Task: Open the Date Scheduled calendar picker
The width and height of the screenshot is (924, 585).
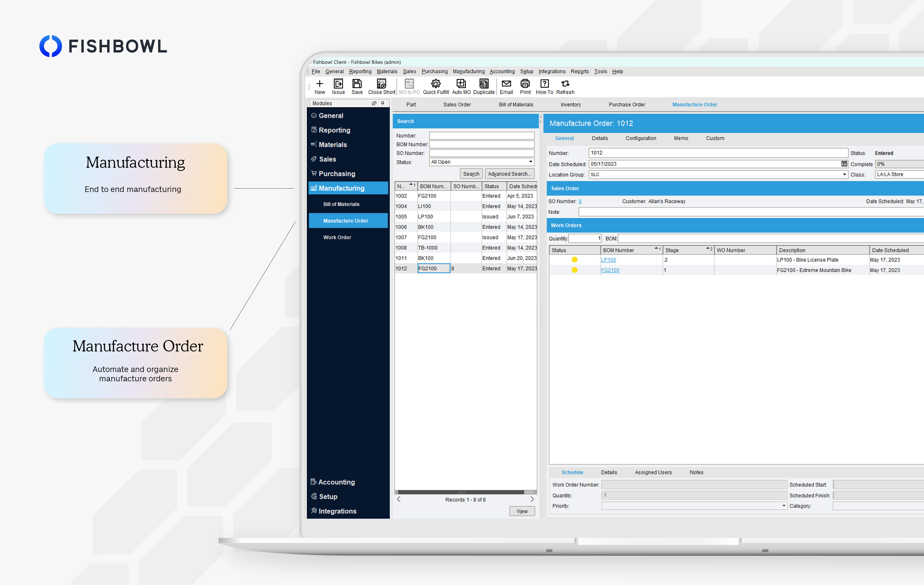Action: click(x=844, y=164)
